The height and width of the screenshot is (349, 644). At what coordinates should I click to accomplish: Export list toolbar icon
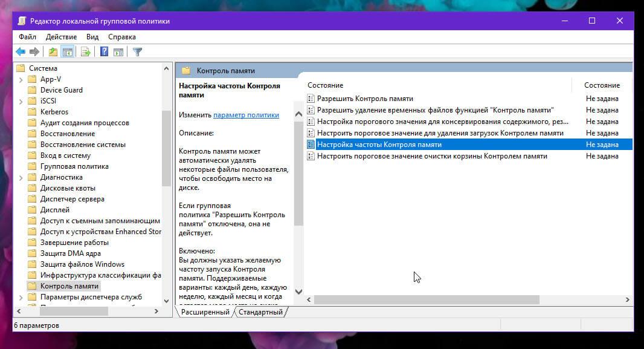click(x=85, y=52)
